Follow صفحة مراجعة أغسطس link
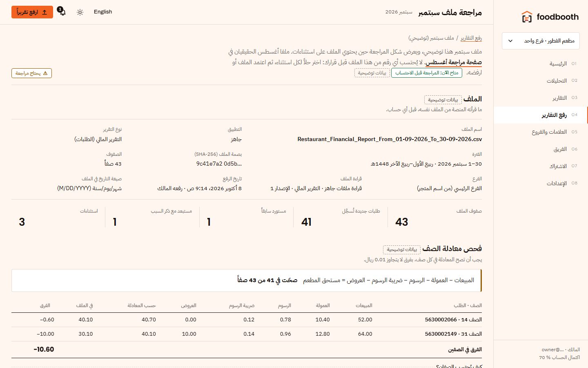The height and width of the screenshot is (368, 588). point(454,62)
